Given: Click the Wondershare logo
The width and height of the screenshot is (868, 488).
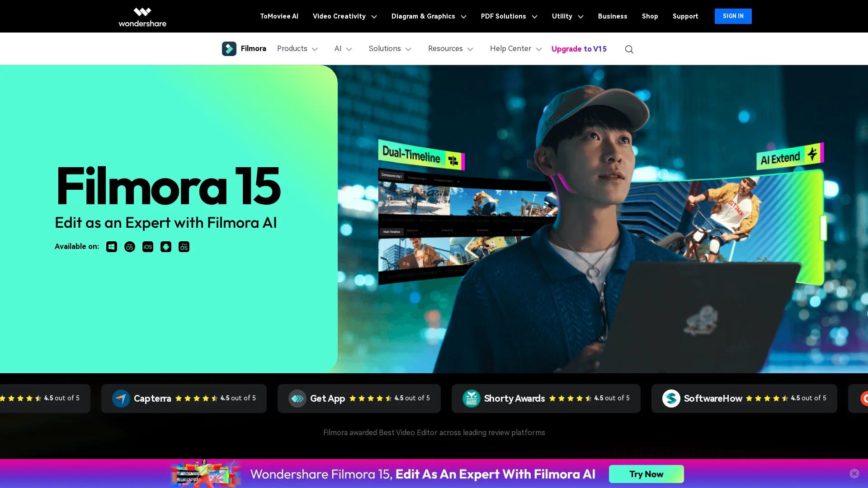Looking at the screenshot, I should 142,17.
